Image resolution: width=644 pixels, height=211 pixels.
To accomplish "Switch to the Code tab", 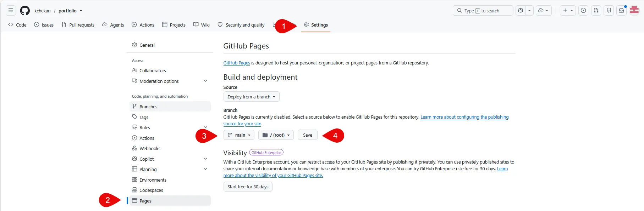I will pos(17,25).
